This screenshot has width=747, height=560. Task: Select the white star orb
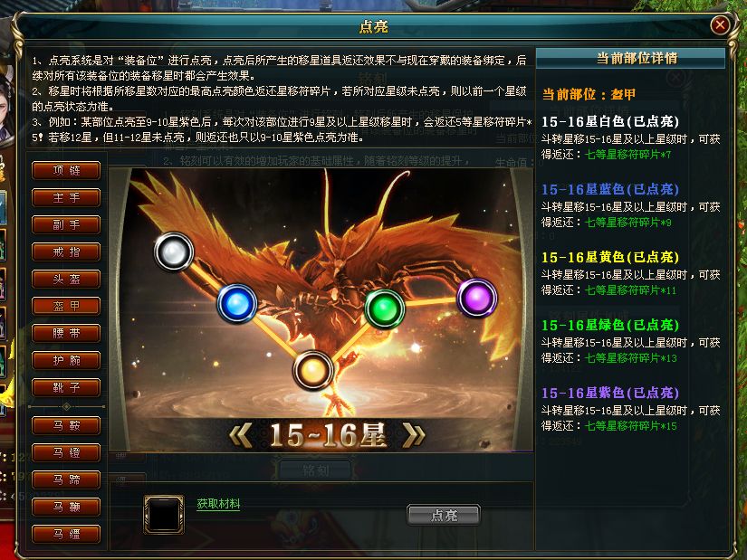tap(174, 252)
